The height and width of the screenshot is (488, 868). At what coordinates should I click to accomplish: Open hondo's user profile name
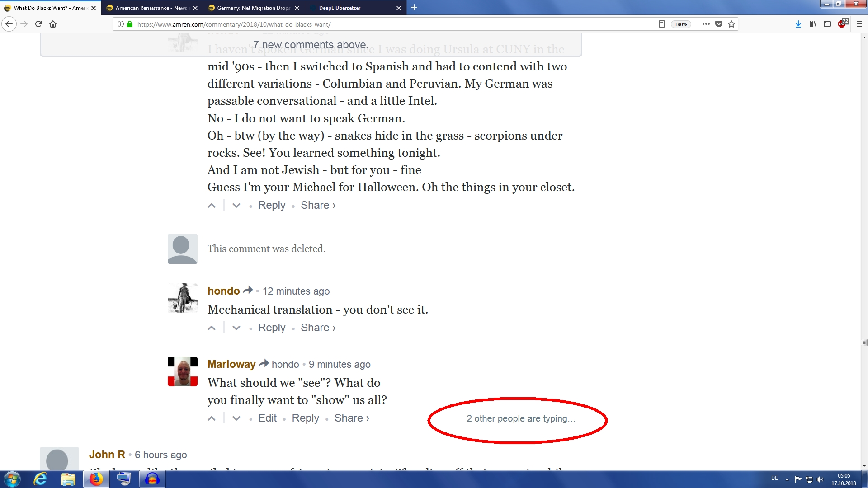pos(223,291)
